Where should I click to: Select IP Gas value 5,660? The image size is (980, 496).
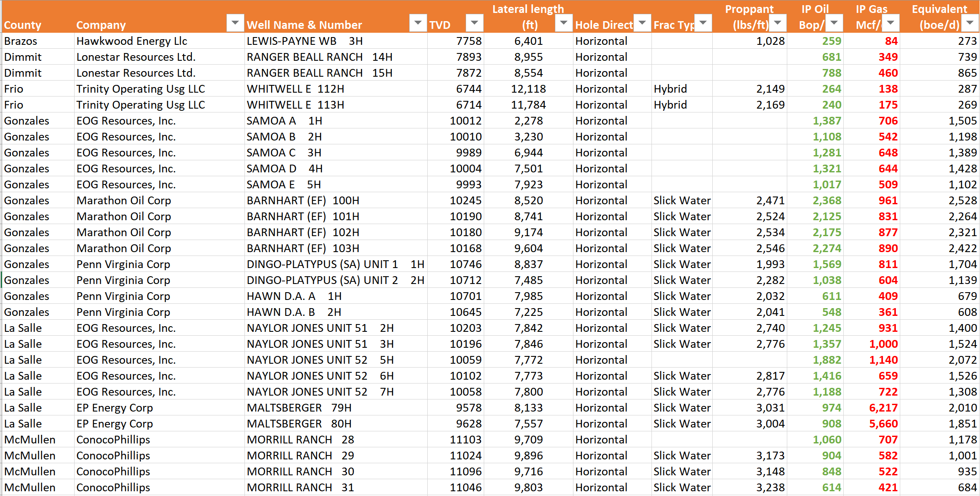[872, 424]
